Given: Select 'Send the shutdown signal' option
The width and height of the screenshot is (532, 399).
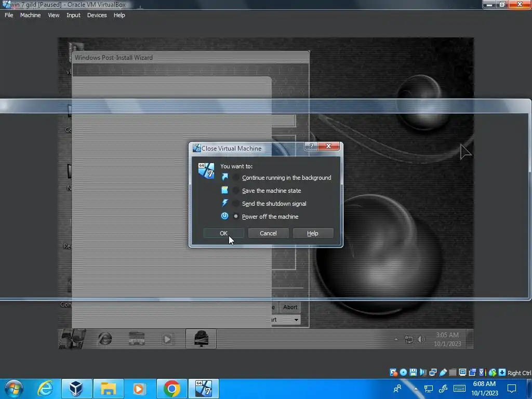Looking at the screenshot, I should tap(236, 204).
